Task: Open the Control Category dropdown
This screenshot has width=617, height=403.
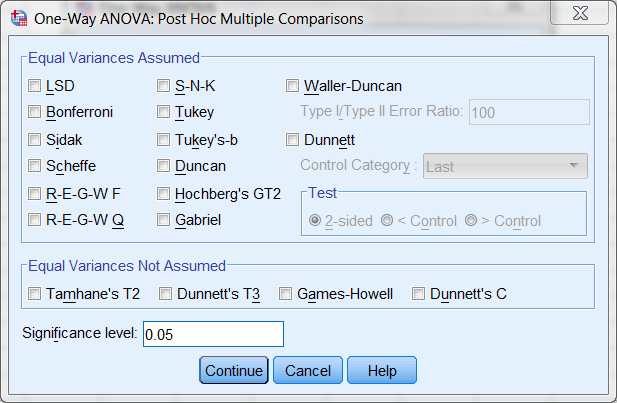Action: click(x=505, y=167)
